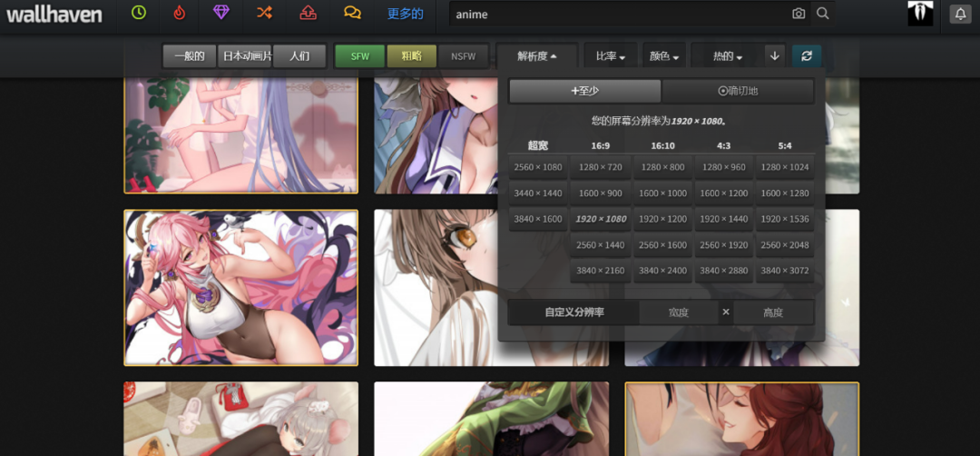Toggle the NSFW purity filter
Image resolution: width=980 pixels, height=456 pixels.
[463, 56]
